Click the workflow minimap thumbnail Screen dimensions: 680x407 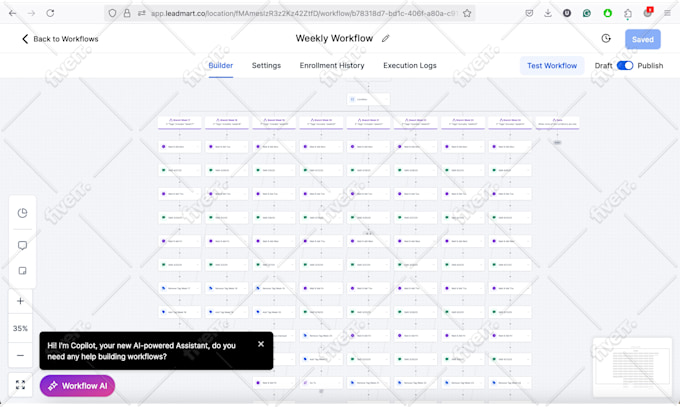pyautogui.click(x=632, y=368)
